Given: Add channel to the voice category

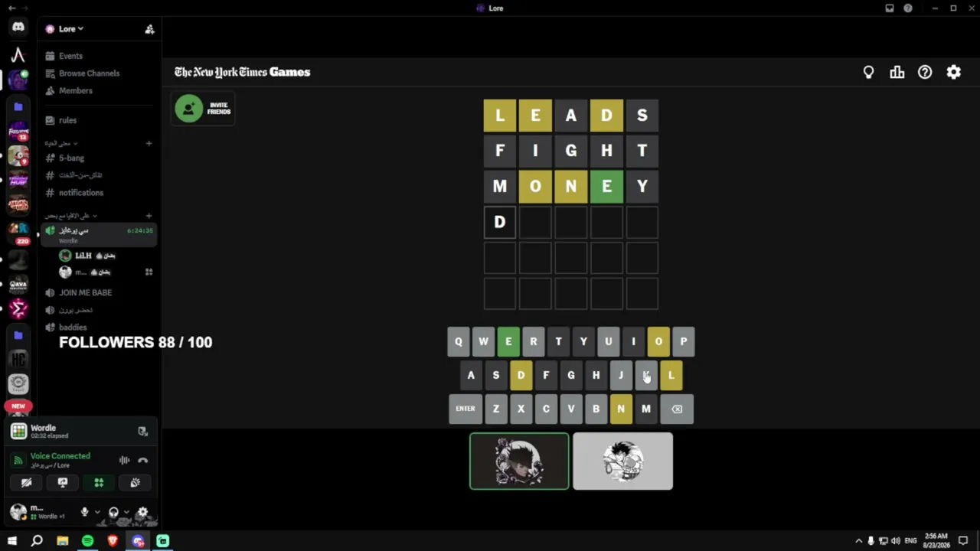Looking at the screenshot, I should click(149, 216).
